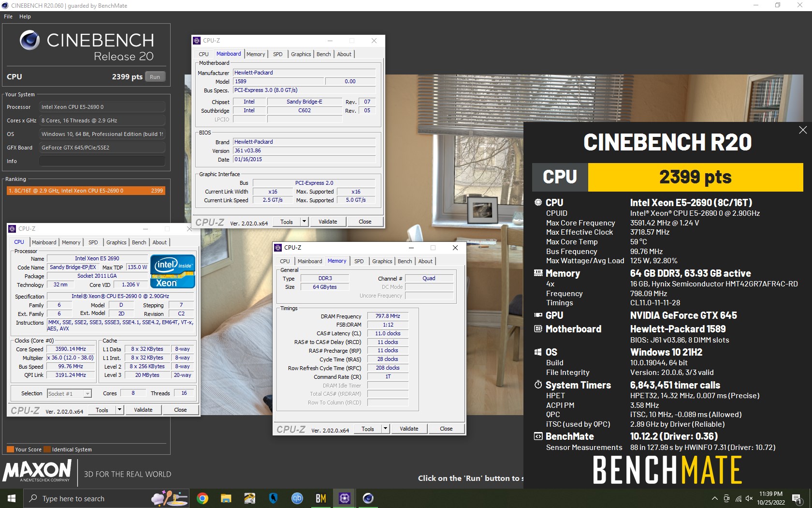Click the Cinebench sphere logo icon
Viewport: 812px width, 508px height.
click(x=29, y=40)
